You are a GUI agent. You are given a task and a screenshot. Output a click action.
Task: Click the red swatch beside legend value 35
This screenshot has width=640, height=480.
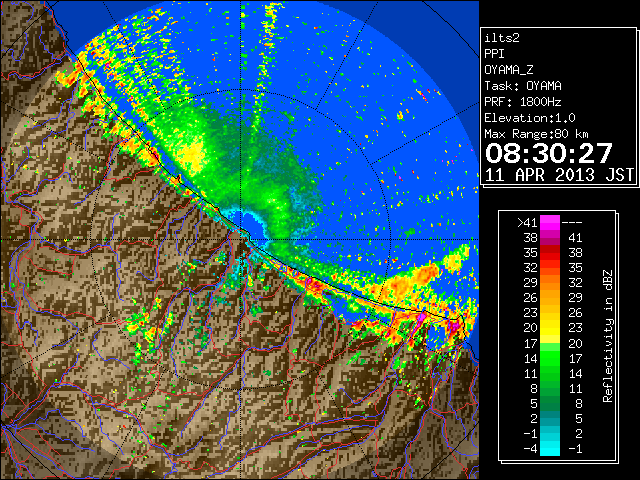[x=550, y=253]
